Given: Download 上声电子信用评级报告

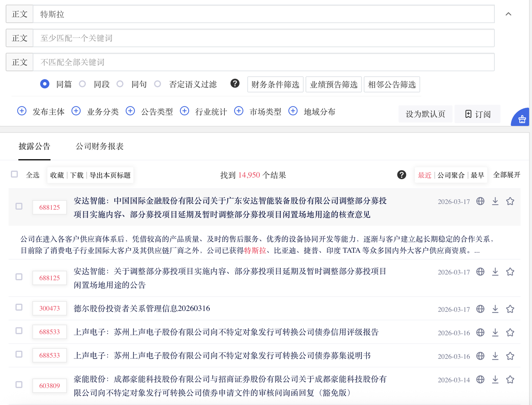Looking at the screenshot, I should pos(495,333).
